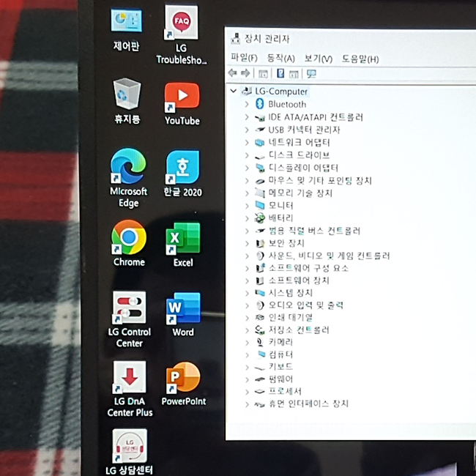Launch YouTube desktop shortcut

[x=182, y=103]
